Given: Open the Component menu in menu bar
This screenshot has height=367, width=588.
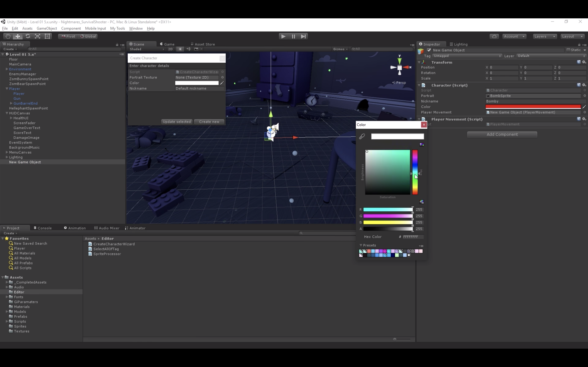Looking at the screenshot, I should 71,28.
